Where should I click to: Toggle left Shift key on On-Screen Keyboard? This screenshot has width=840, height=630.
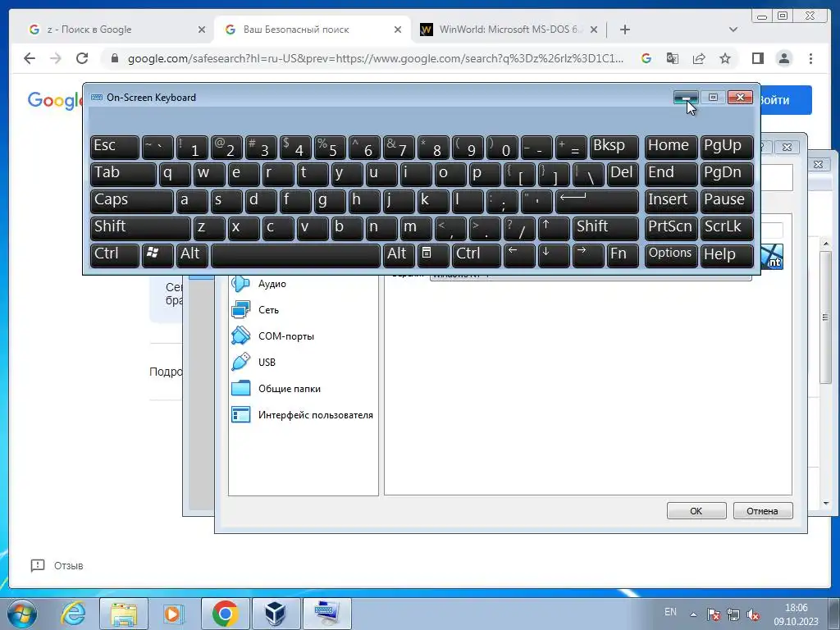(139, 228)
